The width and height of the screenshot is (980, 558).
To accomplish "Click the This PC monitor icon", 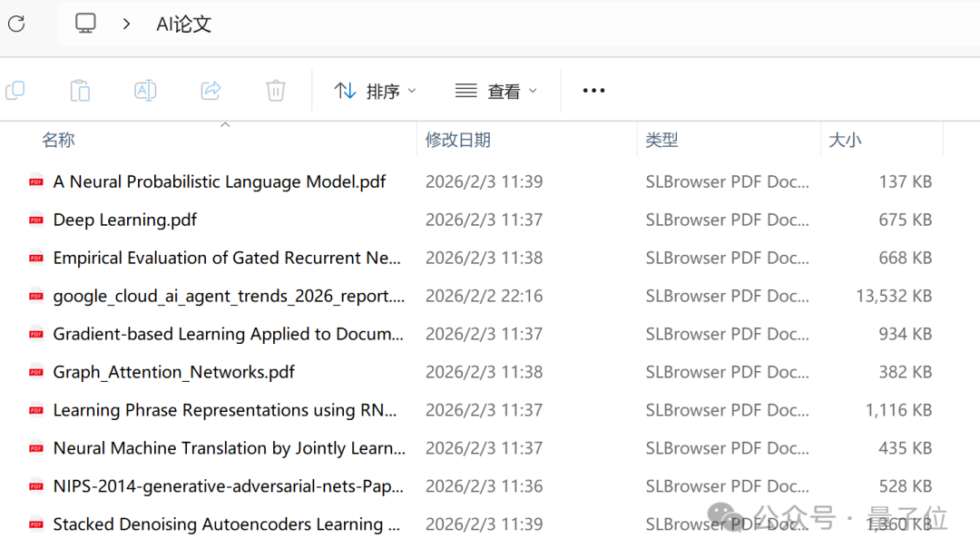I will tap(85, 24).
